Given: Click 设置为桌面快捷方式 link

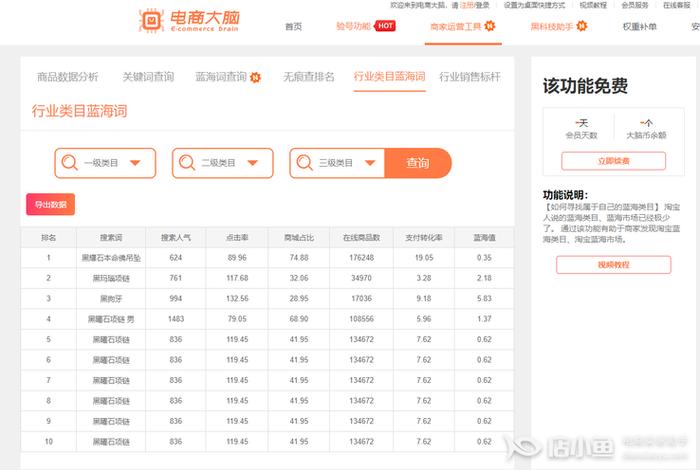Looking at the screenshot, I should point(534,5).
